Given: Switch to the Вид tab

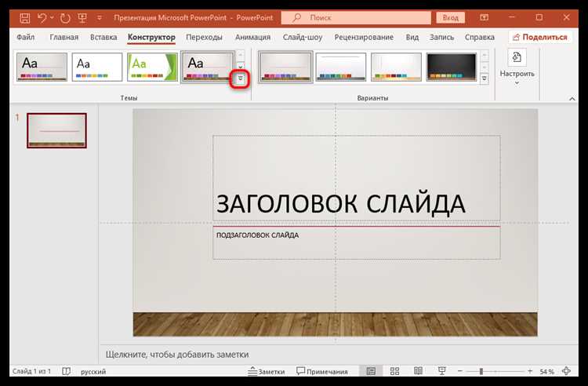Looking at the screenshot, I should (412, 37).
